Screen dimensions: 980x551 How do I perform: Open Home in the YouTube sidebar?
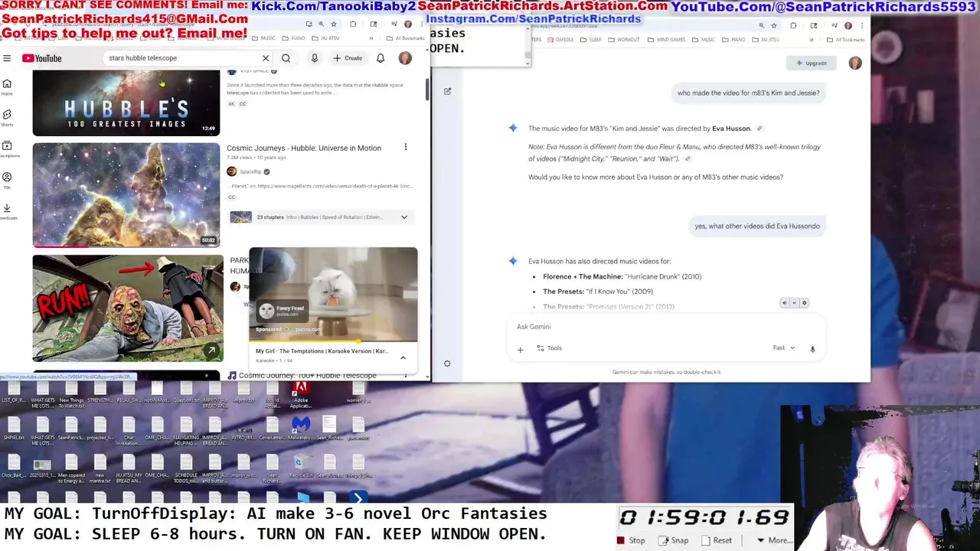click(x=7, y=86)
